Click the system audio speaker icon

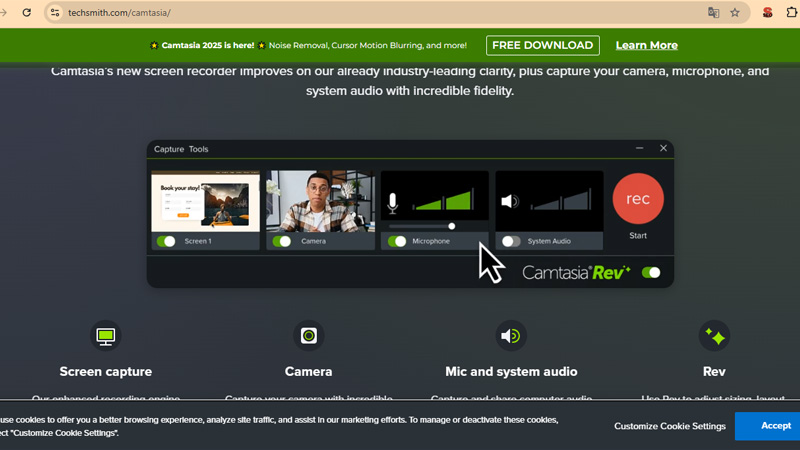point(509,202)
